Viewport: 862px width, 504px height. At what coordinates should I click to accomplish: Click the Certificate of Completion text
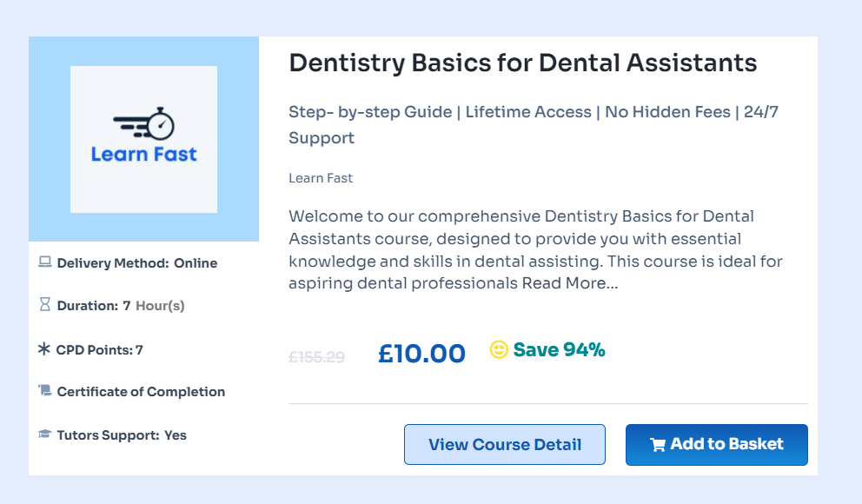pyautogui.click(x=141, y=392)
